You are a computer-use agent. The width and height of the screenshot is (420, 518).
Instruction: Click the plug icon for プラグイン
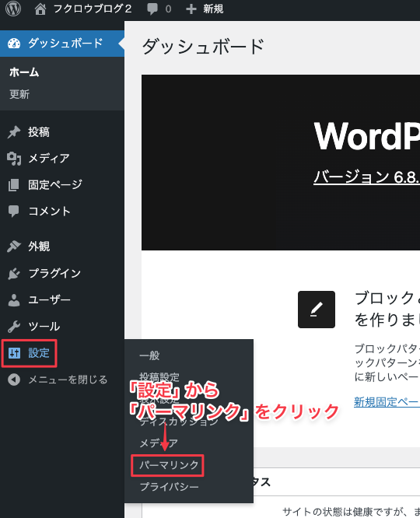14,273
